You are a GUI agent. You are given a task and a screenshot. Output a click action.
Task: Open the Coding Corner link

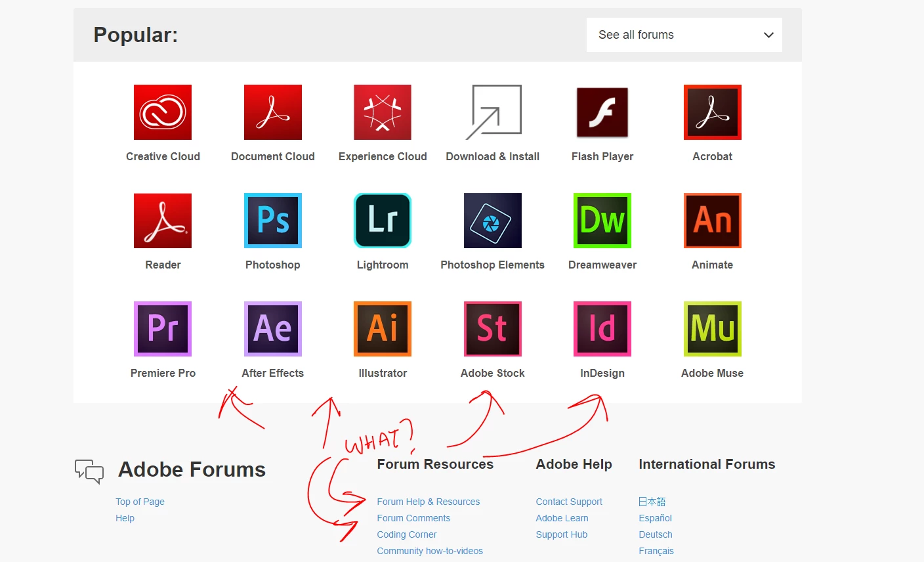click(407, 534)
